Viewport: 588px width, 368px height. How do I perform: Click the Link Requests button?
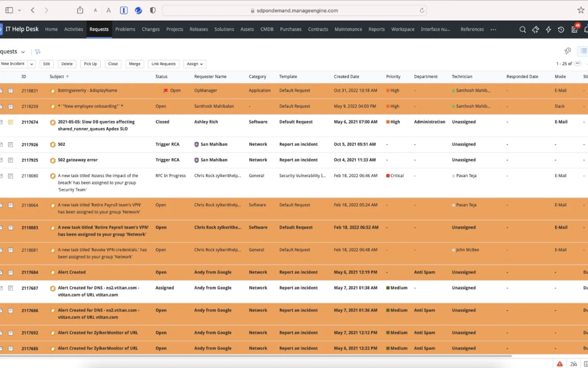[x=164, y=64]
